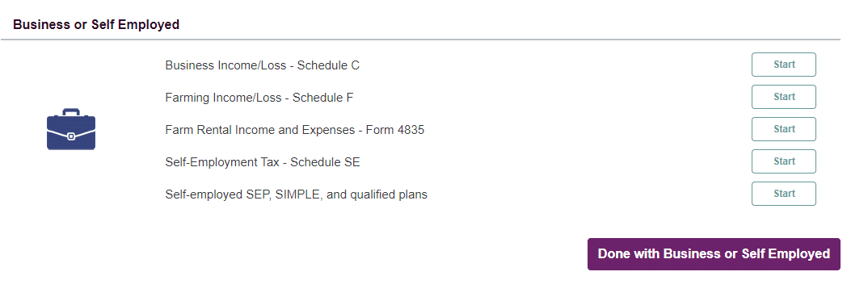The height and width of the screenshot is (301, 868).
Task: Click Done with Business or Self Employed
Action: [x=714, y=254]
